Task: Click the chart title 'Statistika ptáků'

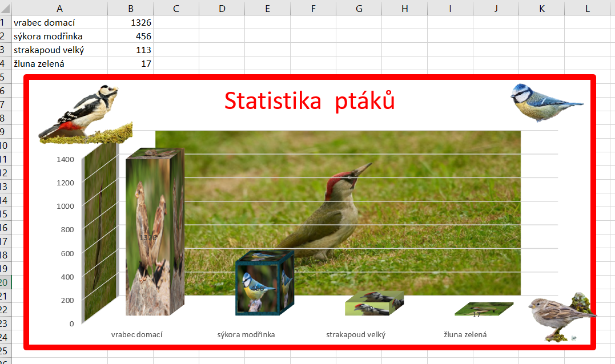Action: [x=309, y=101]
